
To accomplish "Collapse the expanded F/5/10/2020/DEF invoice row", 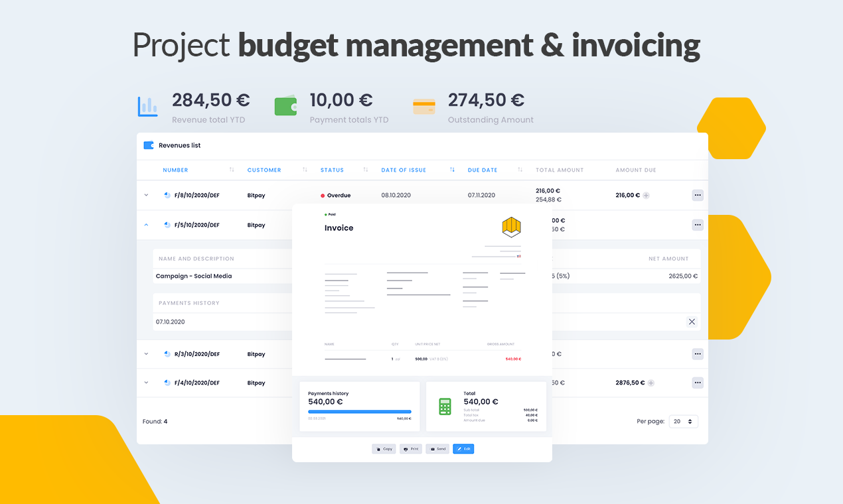I will [146, 225].
